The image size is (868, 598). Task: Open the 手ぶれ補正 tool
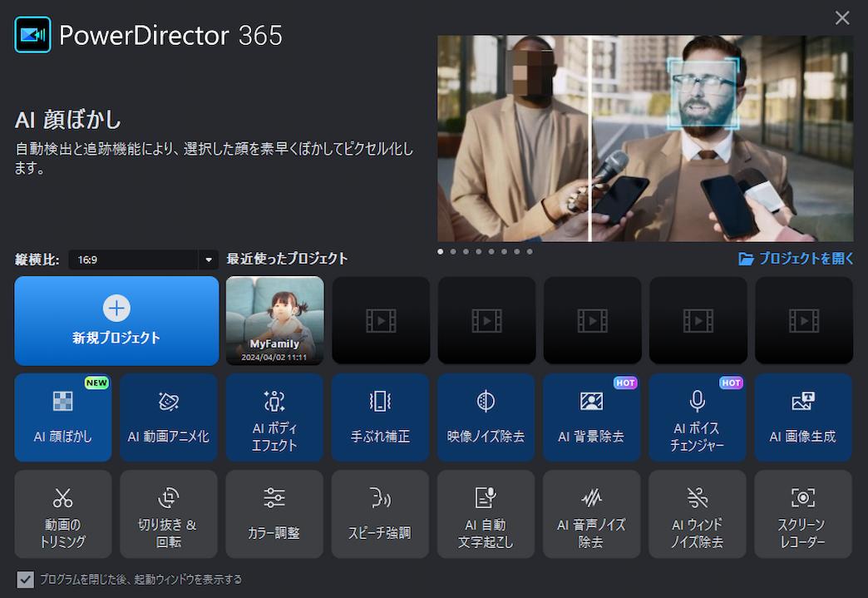(380, 418)
